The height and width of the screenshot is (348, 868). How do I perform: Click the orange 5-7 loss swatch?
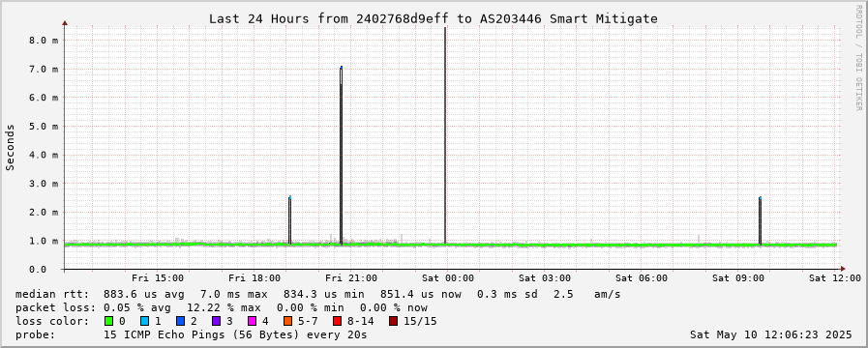tap(287, 321)
